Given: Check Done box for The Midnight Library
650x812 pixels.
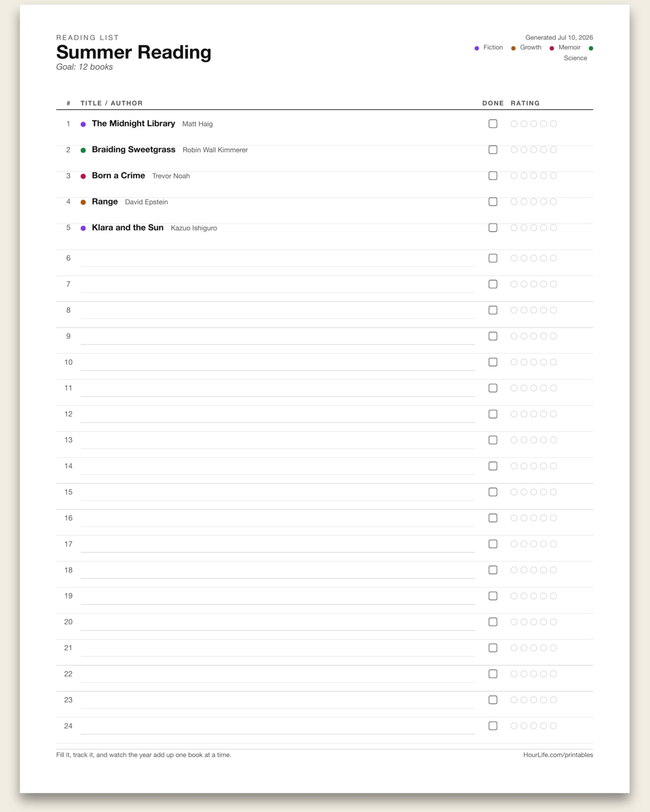Looking at the screenshot, I should [493, 124].
